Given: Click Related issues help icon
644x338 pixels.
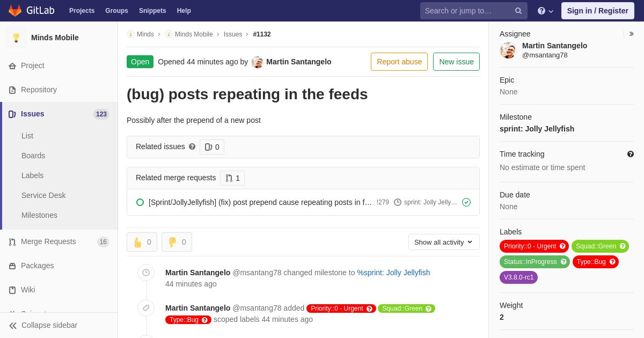Looking at the screenshot, I should [192, 146].
